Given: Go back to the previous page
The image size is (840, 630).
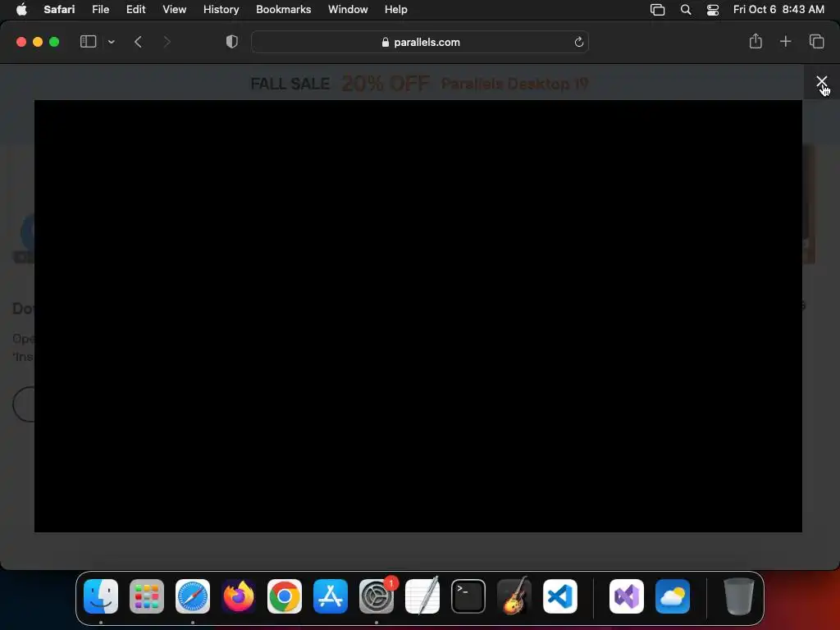Looking at the screenshot, I should pos(138,42).
